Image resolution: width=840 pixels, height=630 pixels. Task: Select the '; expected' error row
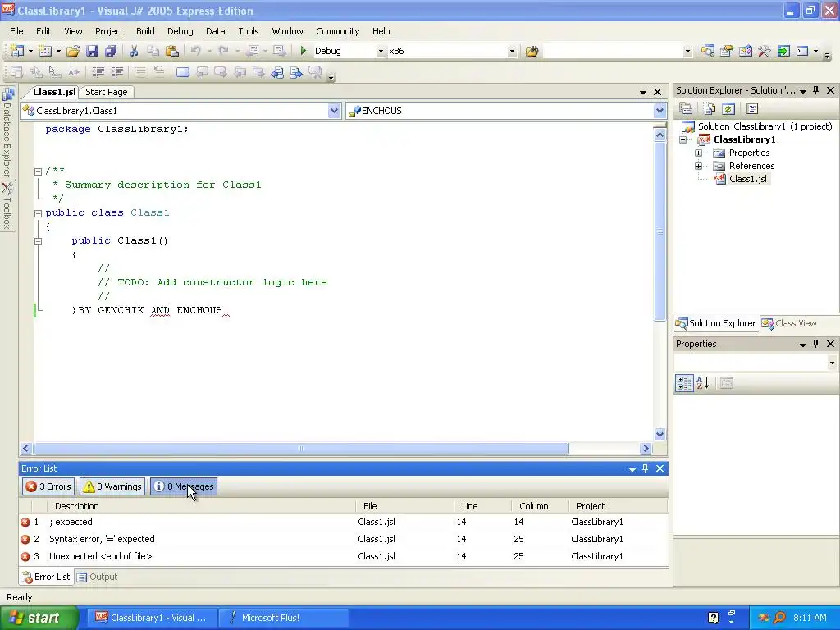click(344, 522)
